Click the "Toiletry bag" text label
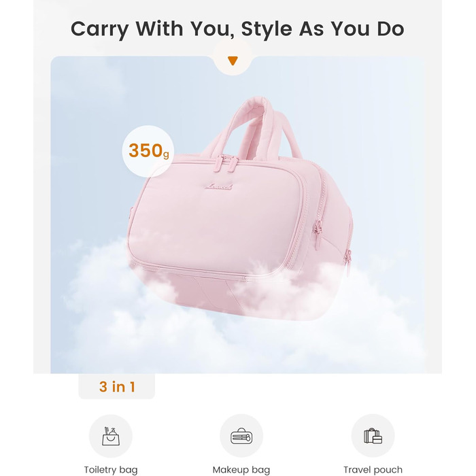Viewport: 476px width, 476px height. tap(111, 469)
